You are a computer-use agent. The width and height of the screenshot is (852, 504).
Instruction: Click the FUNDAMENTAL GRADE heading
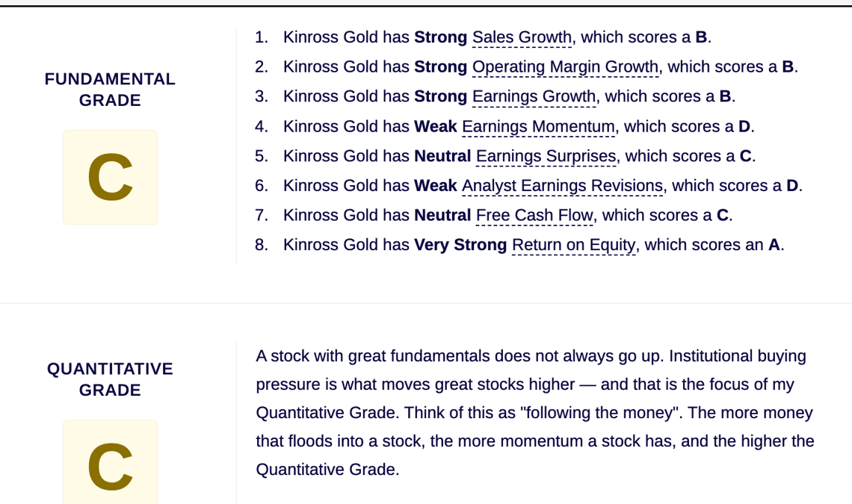(x=111, y=90)
